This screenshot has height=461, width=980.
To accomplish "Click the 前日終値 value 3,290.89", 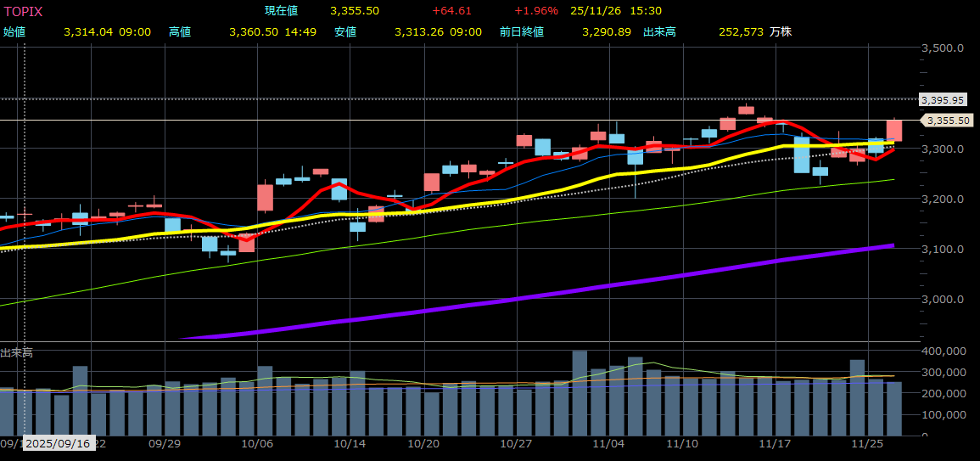I will (x=607, y=31).
